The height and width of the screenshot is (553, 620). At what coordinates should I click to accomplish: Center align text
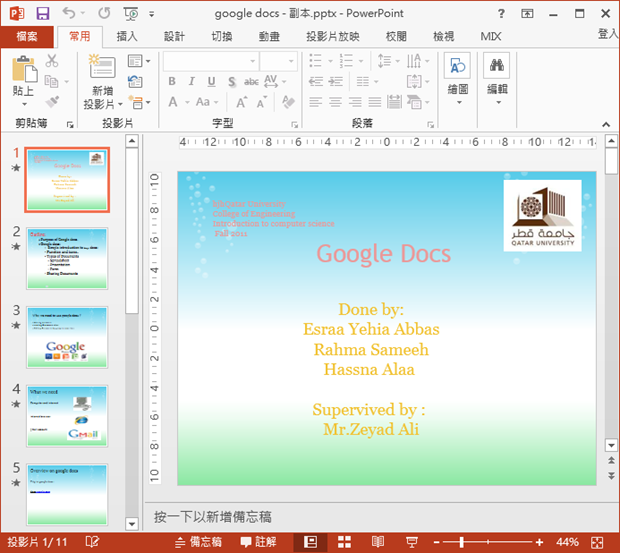[x=335, y=102]
